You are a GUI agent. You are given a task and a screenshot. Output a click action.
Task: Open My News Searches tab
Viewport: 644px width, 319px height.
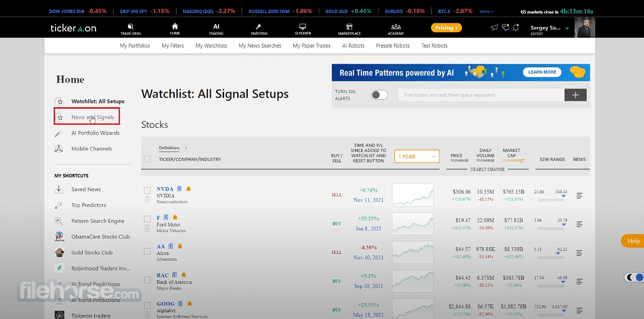coord(260,45)
